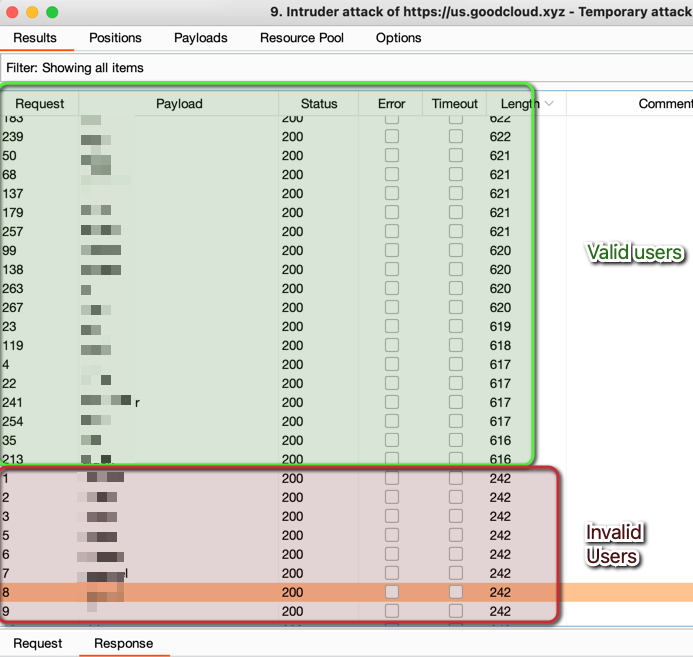Viewport: 693px width, 657px height.
Task: Sort by the Payload column header
Action: (x=179, y=103)
